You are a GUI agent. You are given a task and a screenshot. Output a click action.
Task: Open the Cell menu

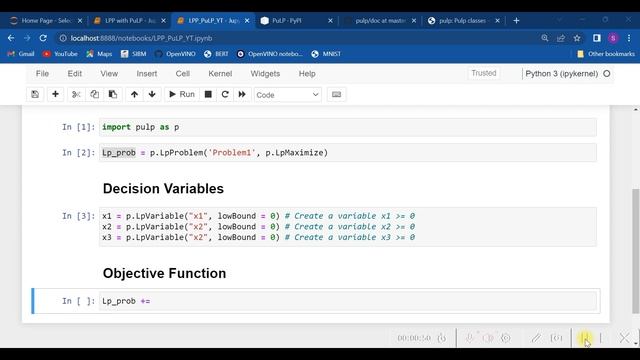coord(182,74)
